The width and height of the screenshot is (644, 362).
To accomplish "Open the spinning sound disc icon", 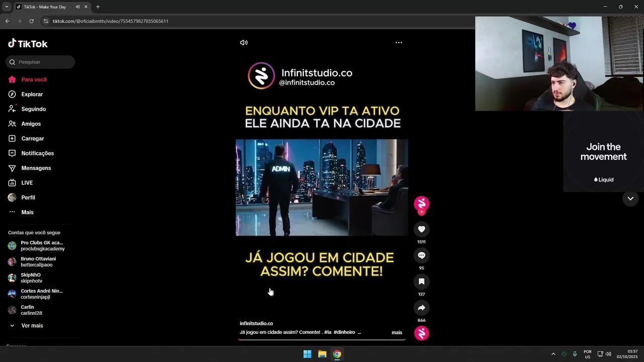I will point(421,333).
